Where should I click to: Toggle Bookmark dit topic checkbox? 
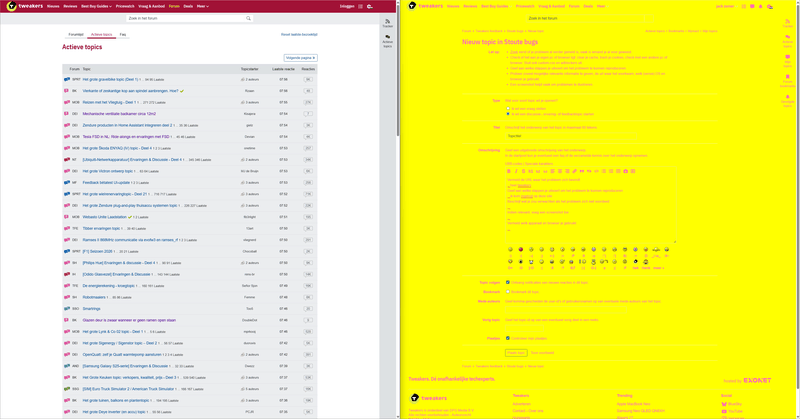tap(508, 292)
